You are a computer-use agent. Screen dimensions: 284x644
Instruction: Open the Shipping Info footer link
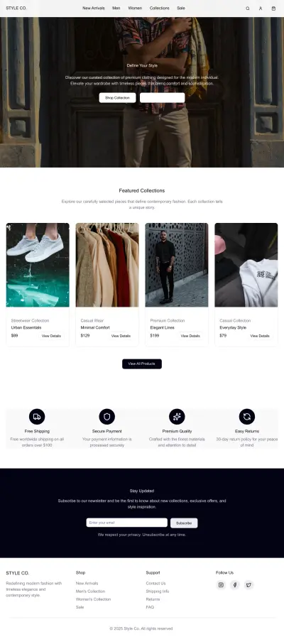point(158,591)
